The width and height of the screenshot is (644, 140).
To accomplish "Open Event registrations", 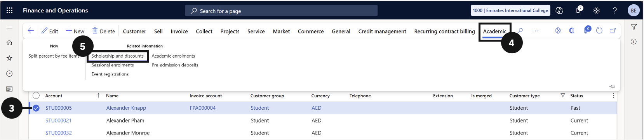I will coord(110,74).
